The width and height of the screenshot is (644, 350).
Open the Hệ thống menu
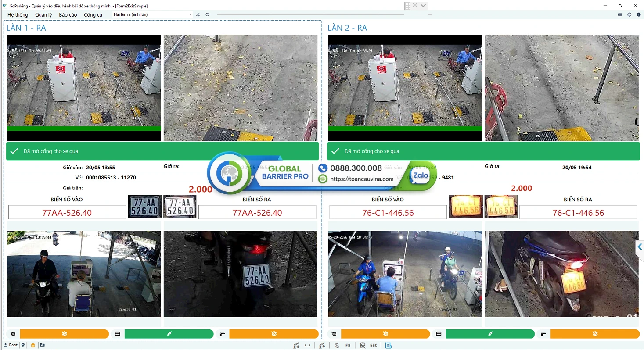pyautogui.click(x=18, y=15)
